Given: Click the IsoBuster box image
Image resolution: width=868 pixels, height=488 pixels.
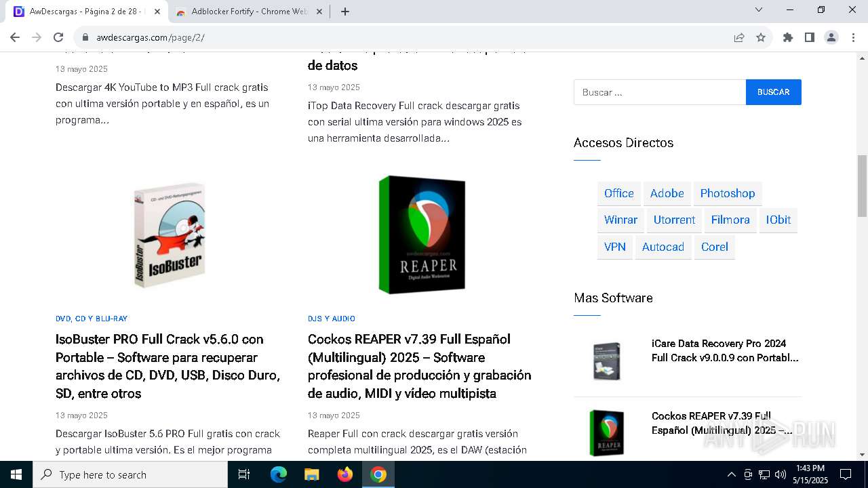Looking at the screenshot, I should (170, 235).
